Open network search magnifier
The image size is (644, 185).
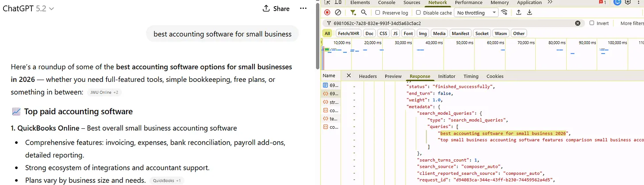click(x=364, y=13)
